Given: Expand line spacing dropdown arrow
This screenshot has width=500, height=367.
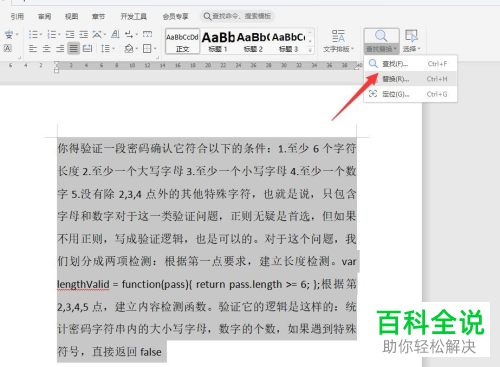Looking at the screenshot, I should click(x=113, y=49).
